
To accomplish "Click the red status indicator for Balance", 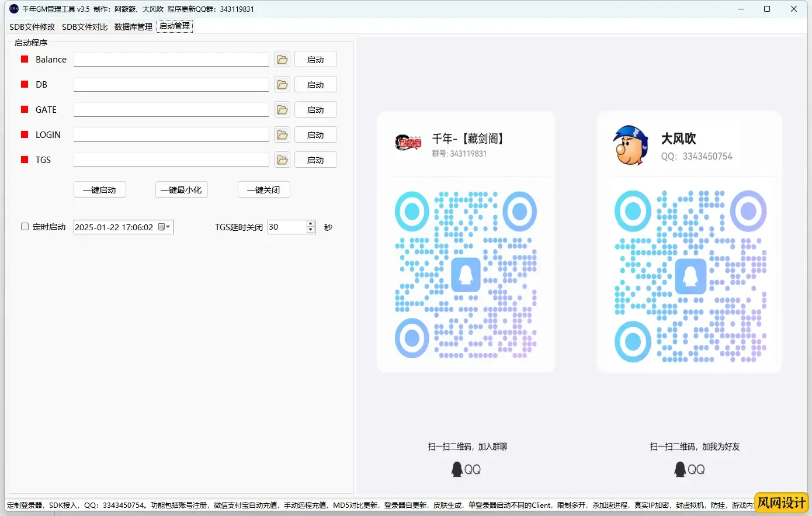I will (25, 60).
